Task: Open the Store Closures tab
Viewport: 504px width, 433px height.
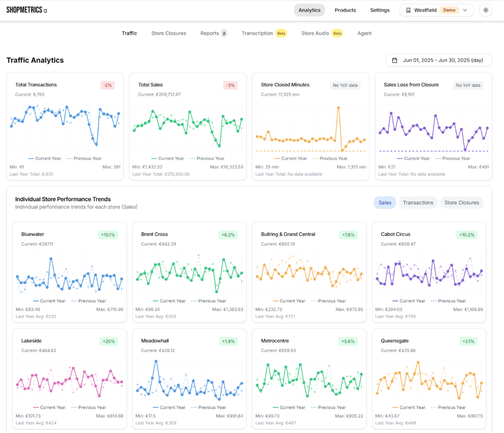Action: [x=168, y=33]
